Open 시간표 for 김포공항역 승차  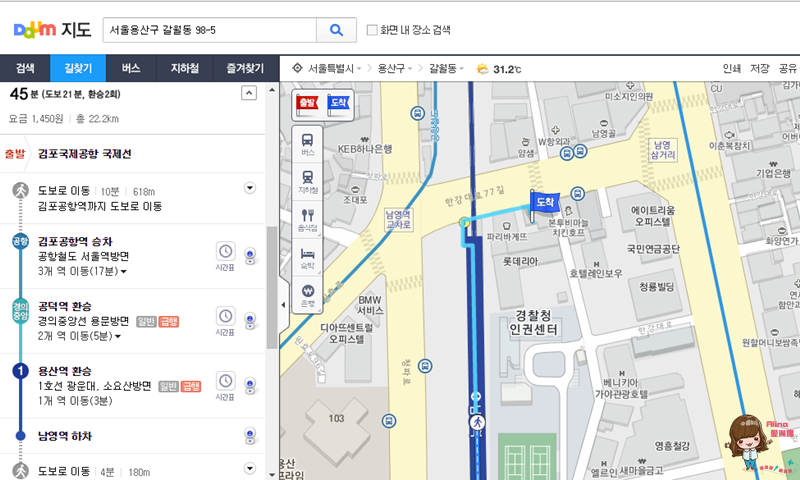click(x=226, y=256)
